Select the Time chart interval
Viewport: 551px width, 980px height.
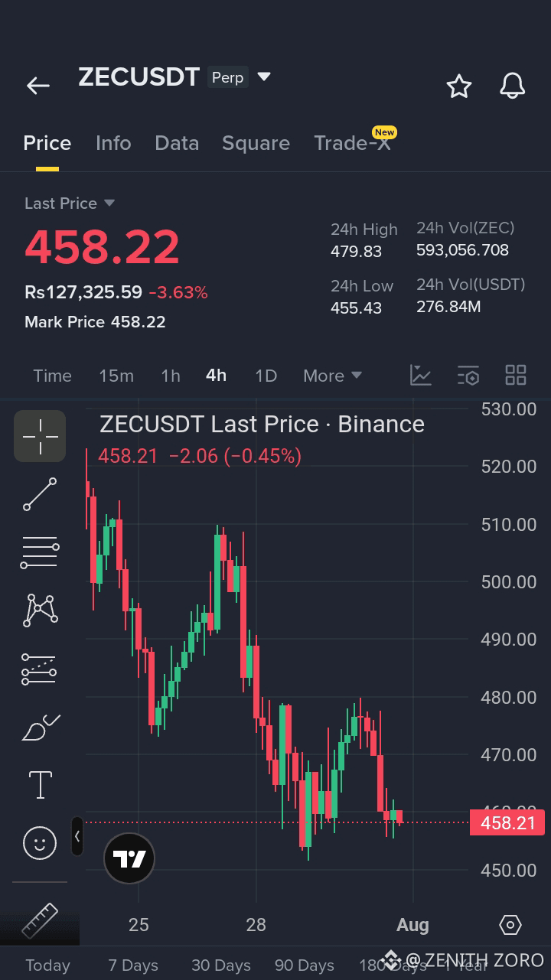[52, 376]
